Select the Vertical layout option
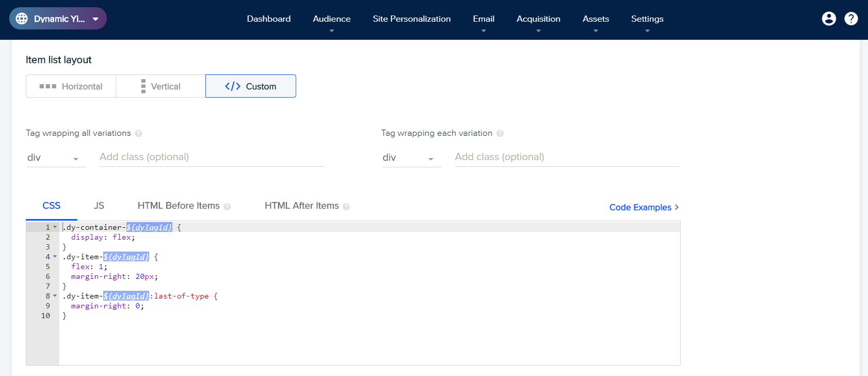The width and height of the screenshot is (868, 376). [160, 86]
